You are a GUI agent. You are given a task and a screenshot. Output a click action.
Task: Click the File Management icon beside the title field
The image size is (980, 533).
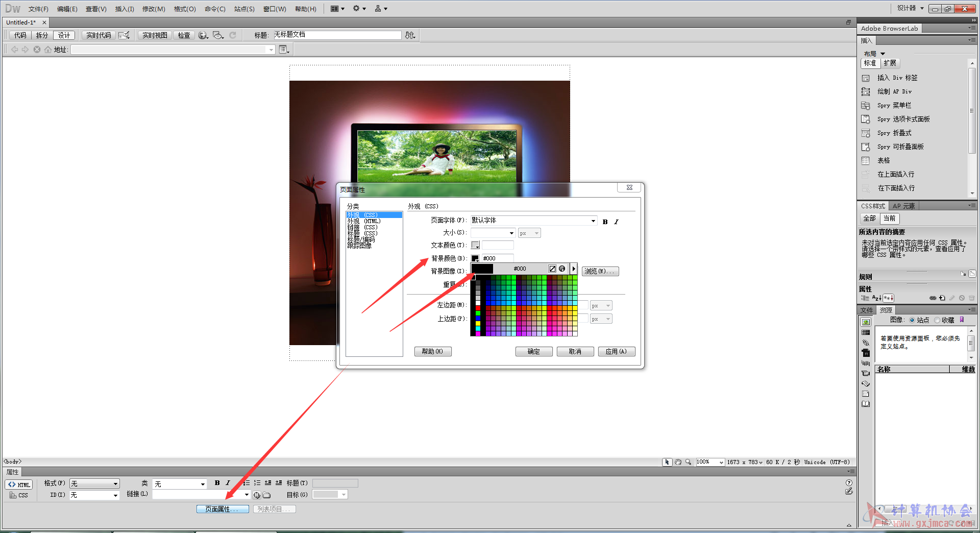coord(410,35)
